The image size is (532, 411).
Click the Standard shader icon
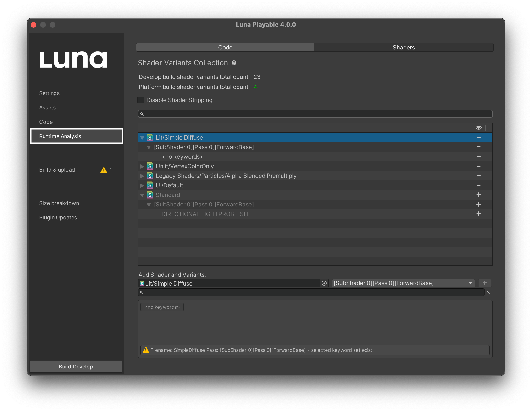pyautogui.click(x=150, y=195)
